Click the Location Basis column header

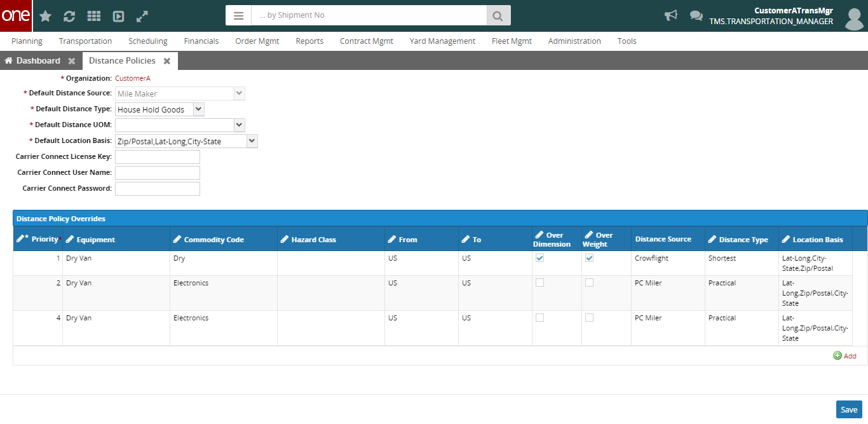[815, 239]
